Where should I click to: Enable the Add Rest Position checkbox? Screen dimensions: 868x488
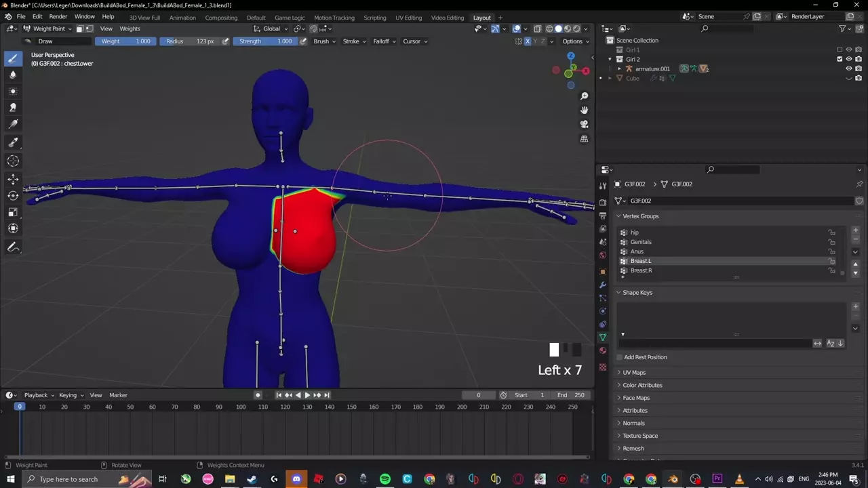[x=620, y=357]
